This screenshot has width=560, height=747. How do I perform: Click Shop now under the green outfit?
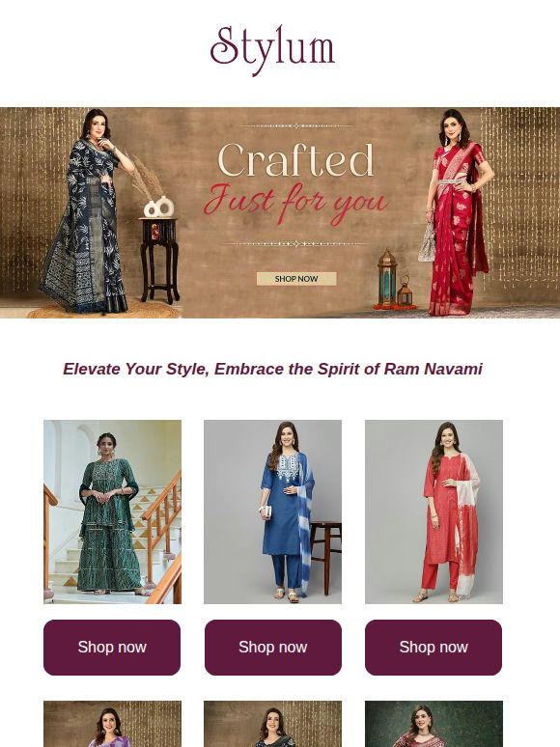click(112, 648)
